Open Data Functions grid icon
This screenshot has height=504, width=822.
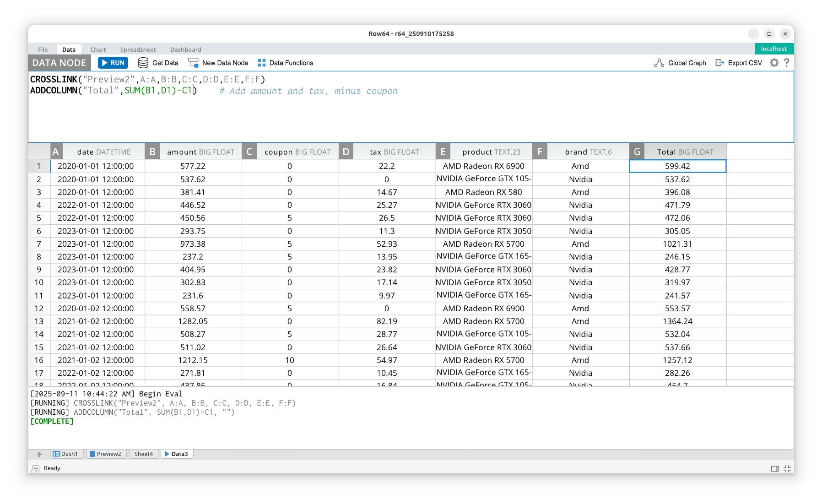click(x=261, y=63)
